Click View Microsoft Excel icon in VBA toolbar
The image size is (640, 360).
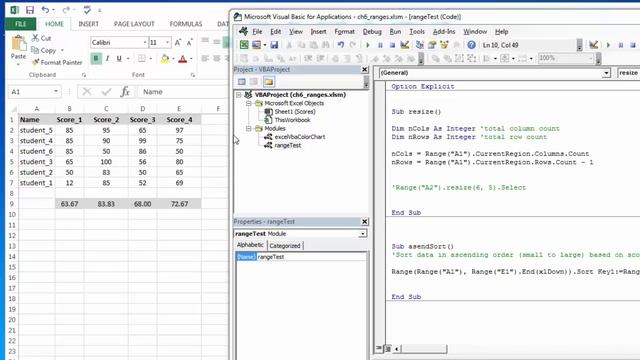click(x=244, y=45)
